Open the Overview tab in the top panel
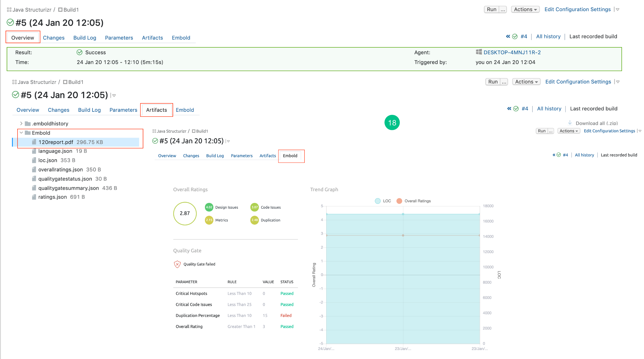The image size is (644, 359). pos(23,38)
